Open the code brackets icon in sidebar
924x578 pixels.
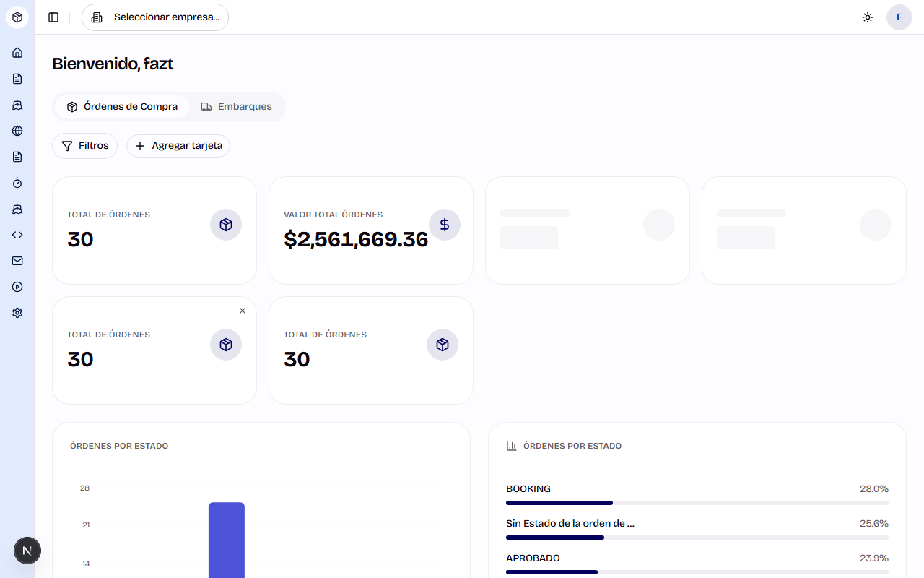(17, 235)
